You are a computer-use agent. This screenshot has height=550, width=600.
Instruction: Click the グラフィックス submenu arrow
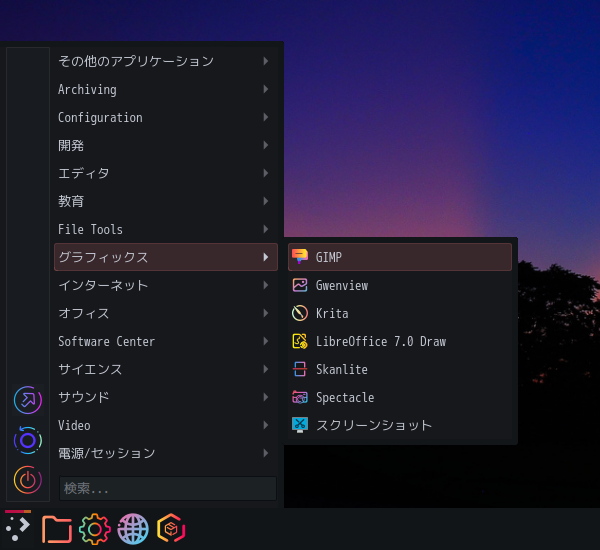click(266, 257)
